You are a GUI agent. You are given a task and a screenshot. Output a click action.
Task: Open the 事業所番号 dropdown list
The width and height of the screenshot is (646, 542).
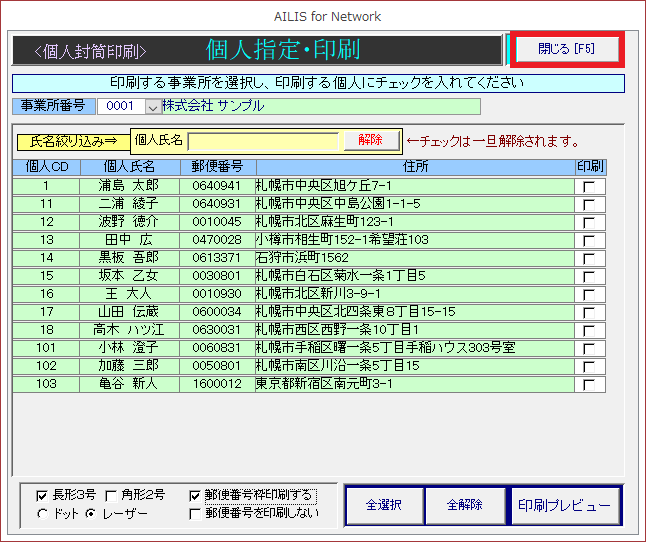click(153, 106)
